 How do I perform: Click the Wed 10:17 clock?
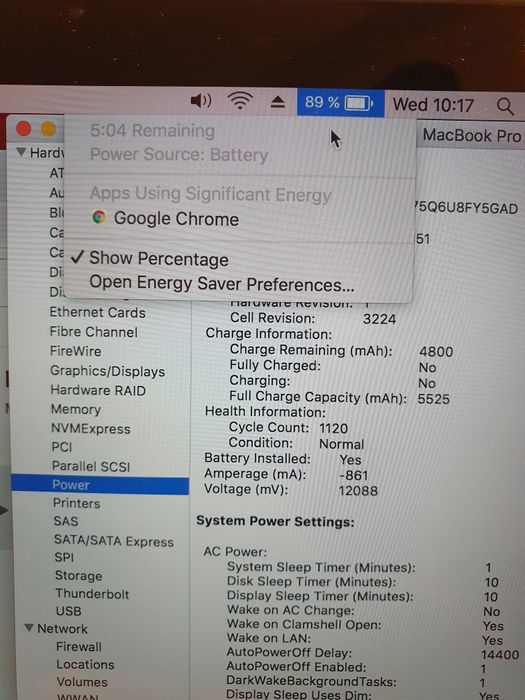click(433, 105)
